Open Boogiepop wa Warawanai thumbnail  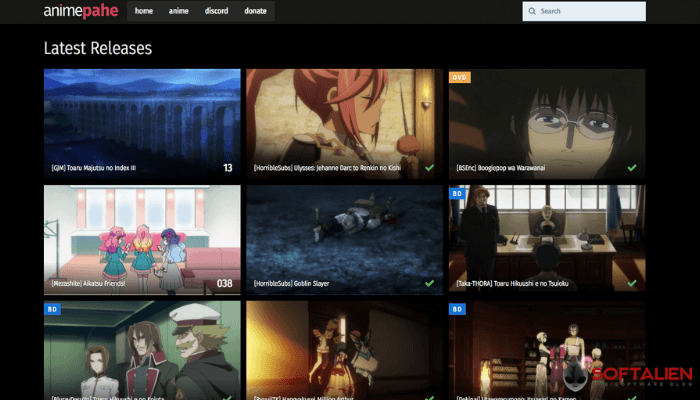[547, 124]
